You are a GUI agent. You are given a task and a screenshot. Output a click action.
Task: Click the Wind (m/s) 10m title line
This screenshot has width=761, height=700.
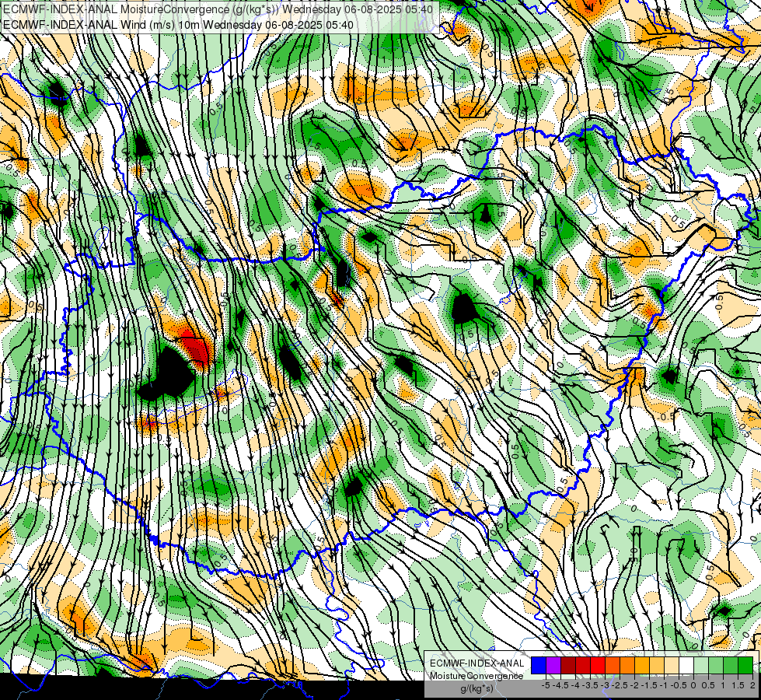[x=178, y=25]
